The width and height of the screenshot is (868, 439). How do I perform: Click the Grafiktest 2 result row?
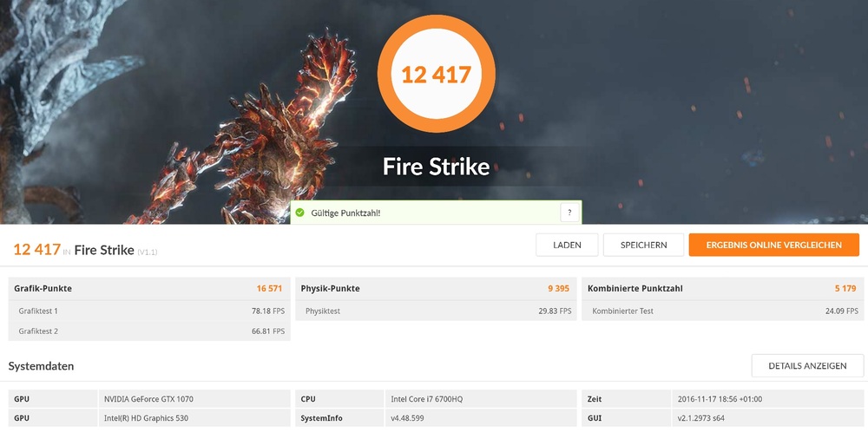[149, 331]
